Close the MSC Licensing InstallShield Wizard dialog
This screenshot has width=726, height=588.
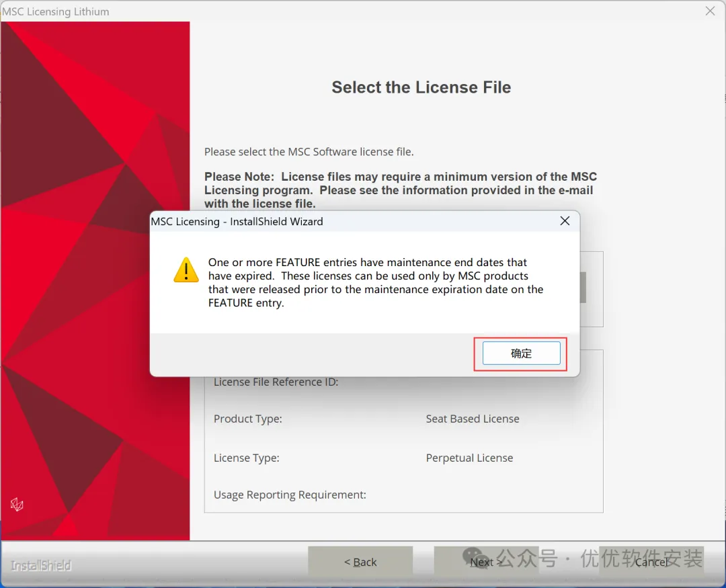tap(565, 221)
